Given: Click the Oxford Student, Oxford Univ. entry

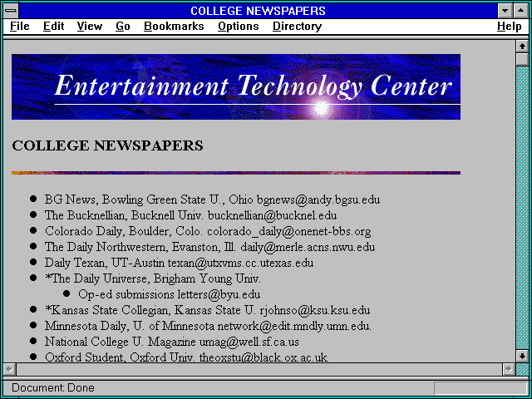Looking at the screenshot, I should pyautogui.click(x=186, y=357).
